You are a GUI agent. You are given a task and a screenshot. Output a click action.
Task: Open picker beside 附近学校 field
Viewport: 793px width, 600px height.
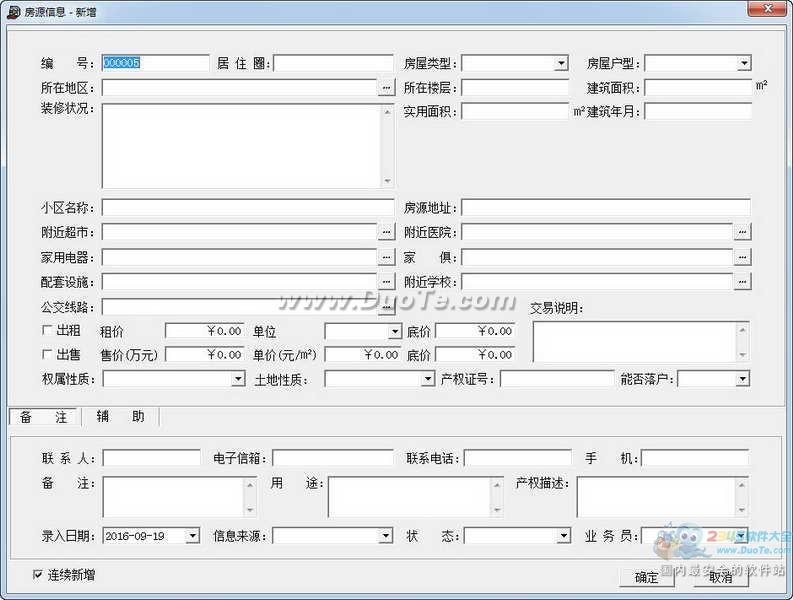coord(742,282)
